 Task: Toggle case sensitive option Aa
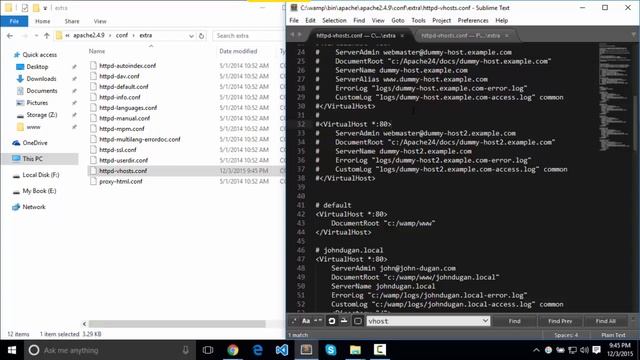click(306, 321)
